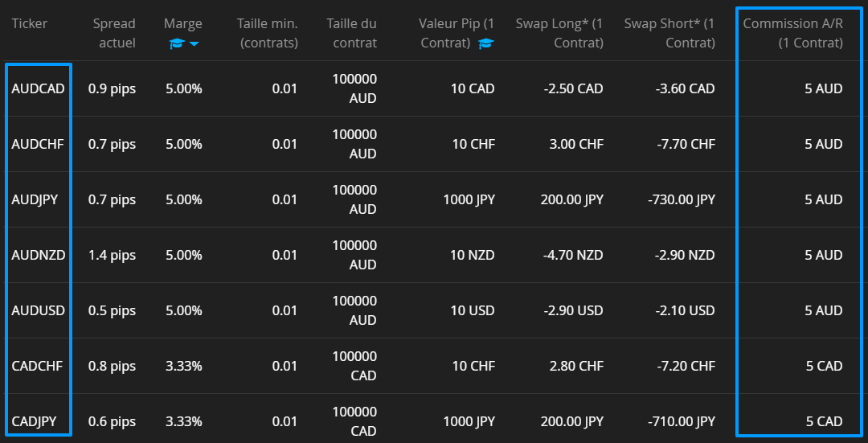Select the AUDCAD ticker

(38, 88)
